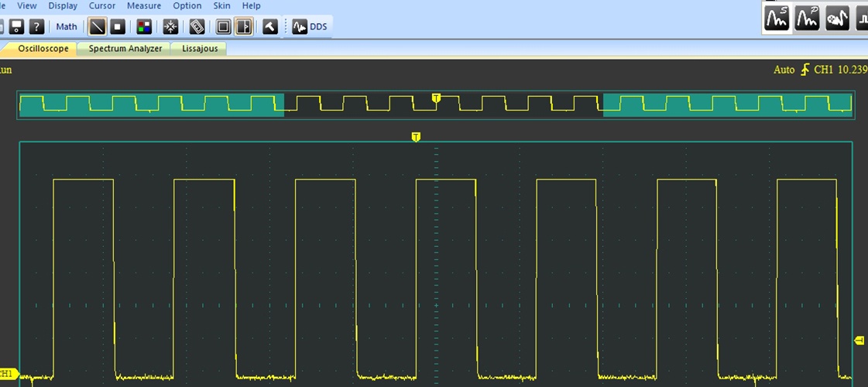Screen dimensions: 868x387
Task: Open the View menu
Action: (x=27, y=5)
